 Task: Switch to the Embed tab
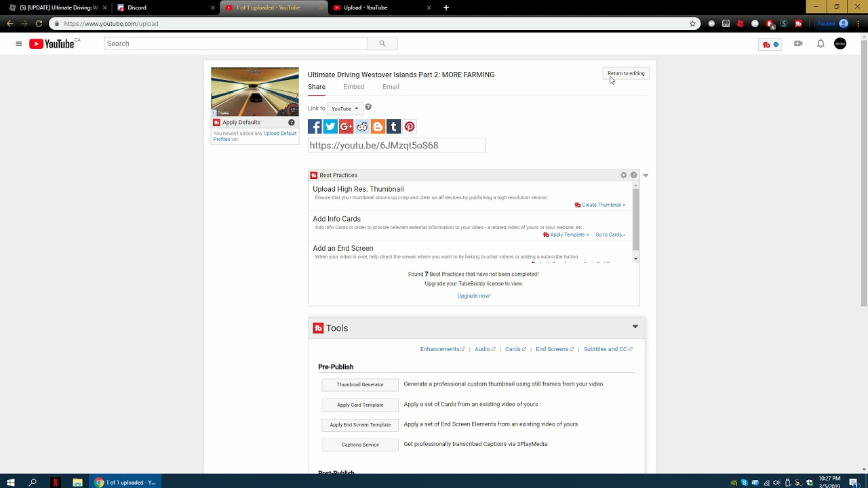[x=354, y=87]
